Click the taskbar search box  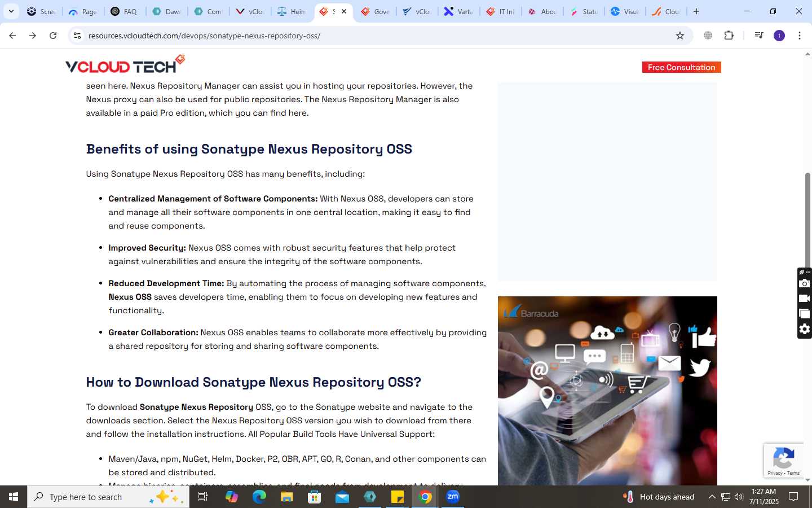coord(108,497)
